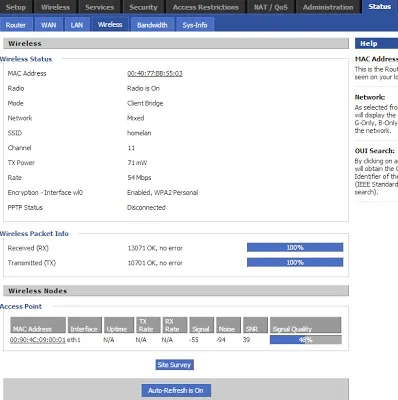The width and height of the screenshot is (398, 400).
Task: Click the 'homelan' SSID value
Action: [x=139, y=133]
